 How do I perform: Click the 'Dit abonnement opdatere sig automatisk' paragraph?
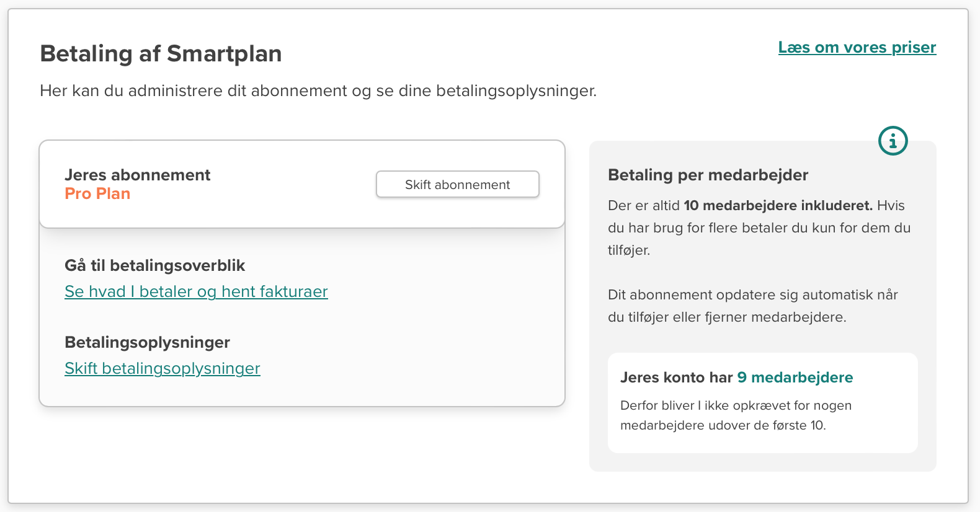pyautogui.click(x=752, y=295)
